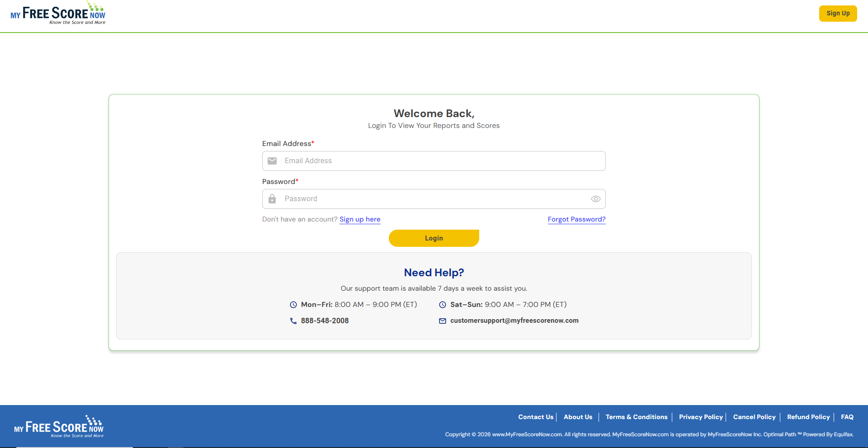The image size is (868, 448).
Task: Click the yellow Sign Up button
Action: (x=838, y=14)
